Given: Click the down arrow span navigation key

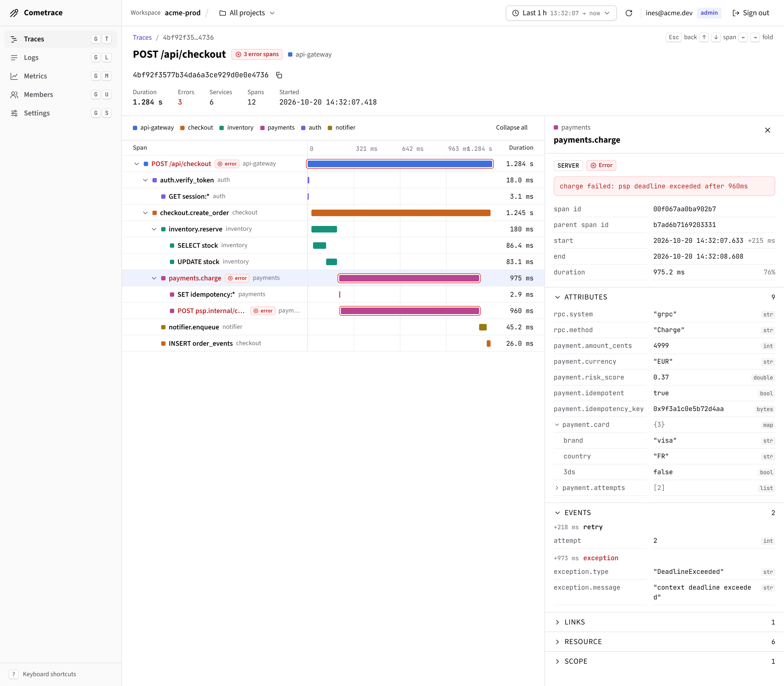Looking at the screenshot, I should 716,38.
